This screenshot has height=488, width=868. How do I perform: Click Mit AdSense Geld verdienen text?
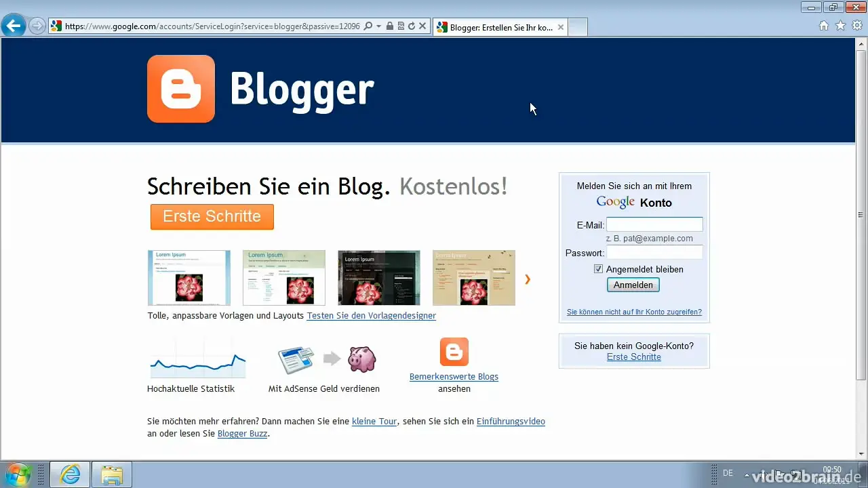(x=324, y=389)
